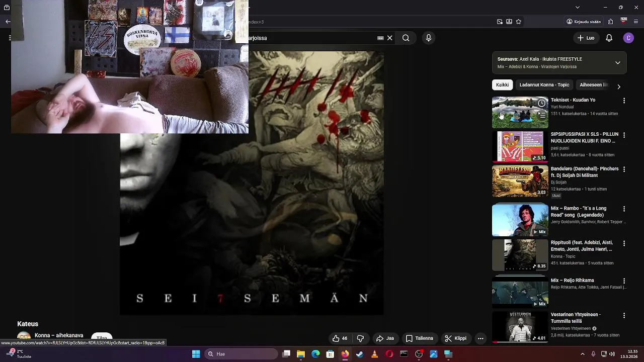Viewport: 644px width, 362px height.
Task: Open Microsoft Edge from the taskbar
Action: pos(315,354)
